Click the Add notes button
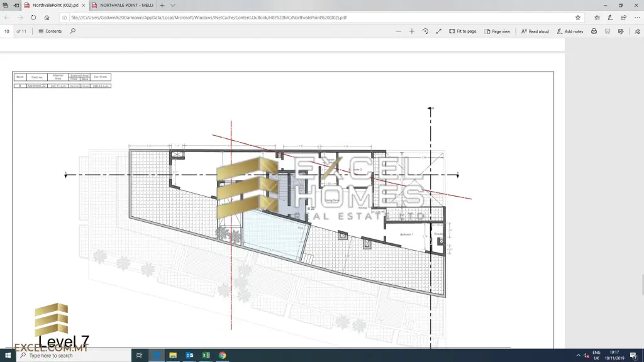Image resolution: width=644 pixels, height=362 pixels. (x=570, y=31)
